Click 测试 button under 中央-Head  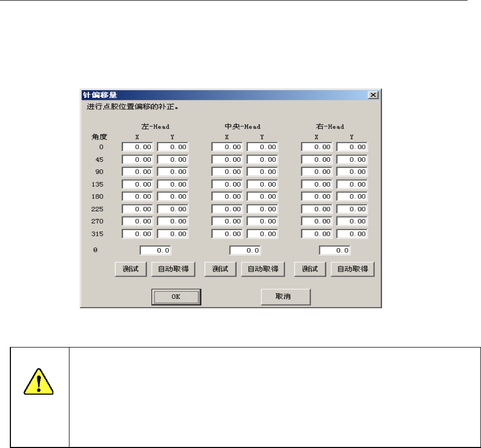click(220, 269)
